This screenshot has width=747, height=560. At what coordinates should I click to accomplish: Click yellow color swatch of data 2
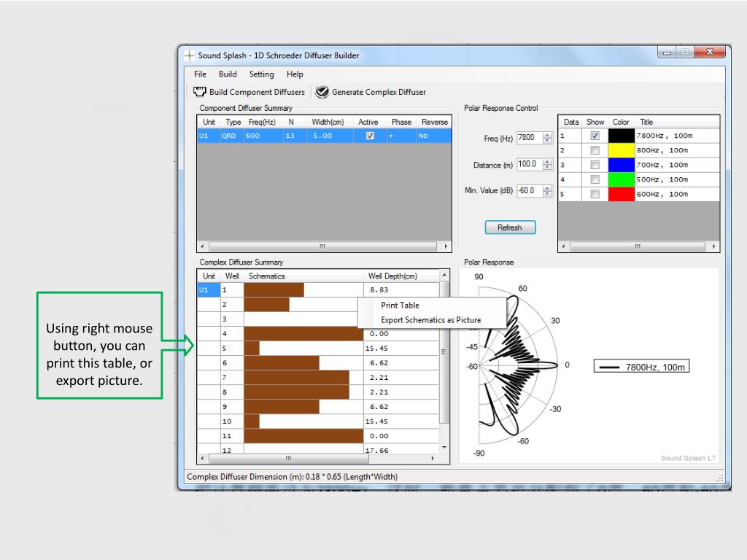[622, 150]
